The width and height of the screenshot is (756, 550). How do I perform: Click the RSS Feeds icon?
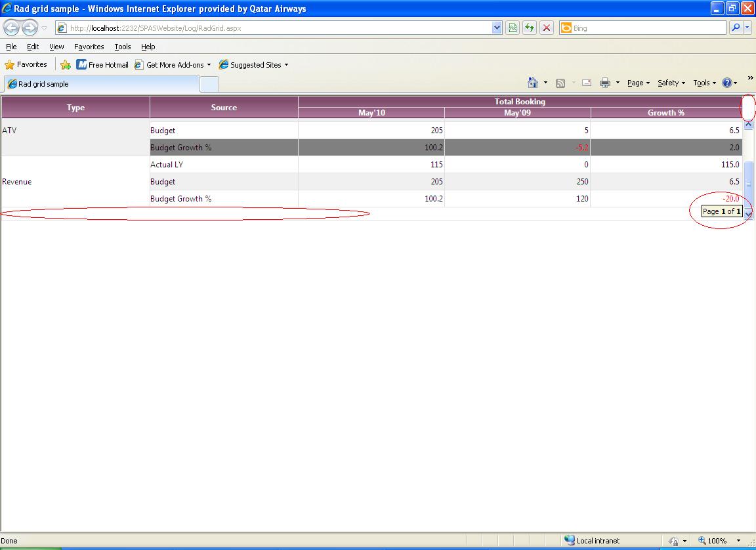560,83
